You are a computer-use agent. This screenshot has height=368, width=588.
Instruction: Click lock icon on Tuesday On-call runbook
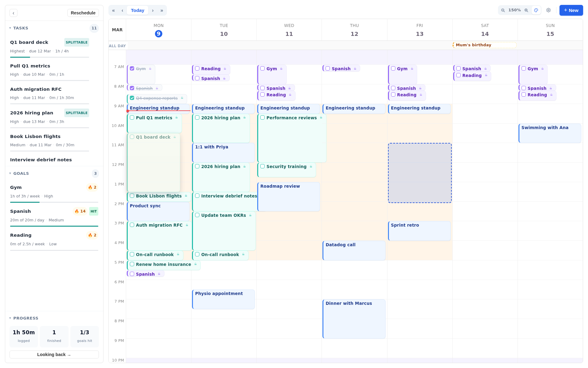click(243, 255)
